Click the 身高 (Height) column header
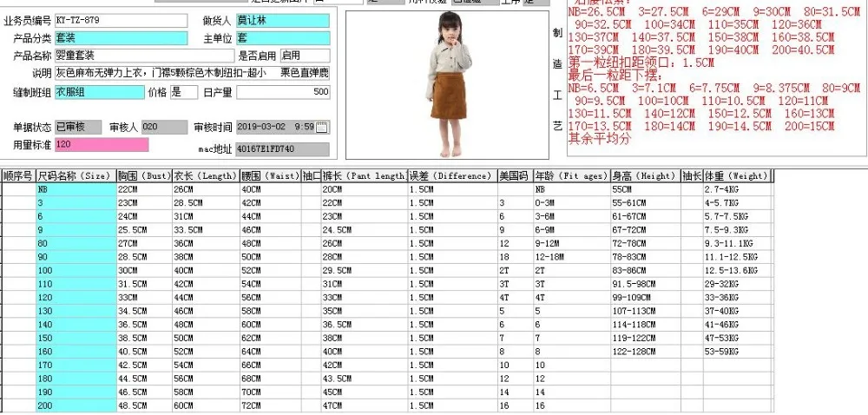868x415 pixels. pos(646,176)
